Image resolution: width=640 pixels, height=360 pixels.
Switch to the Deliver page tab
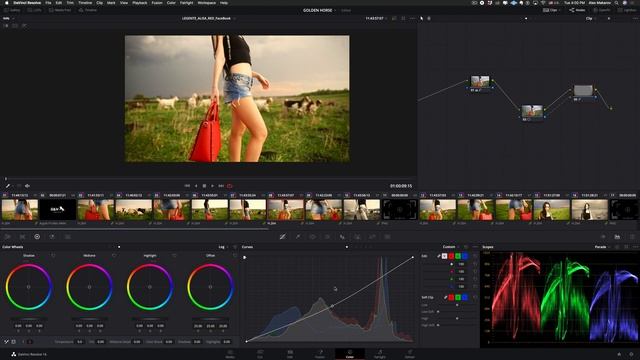[410, 354]
